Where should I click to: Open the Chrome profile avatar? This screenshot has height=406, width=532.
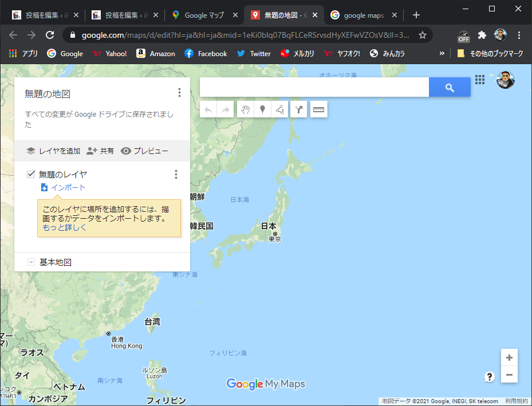[501, 34]
